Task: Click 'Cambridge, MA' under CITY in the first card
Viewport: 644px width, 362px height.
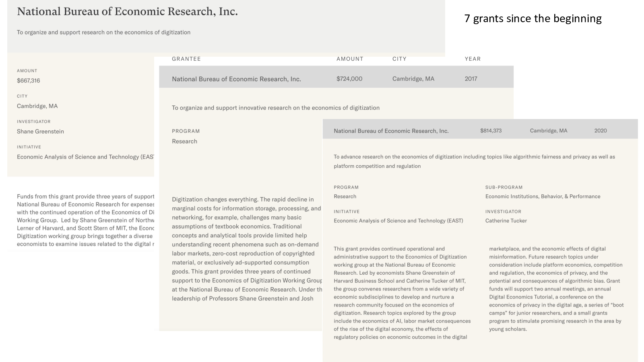Action: [37, 106]
